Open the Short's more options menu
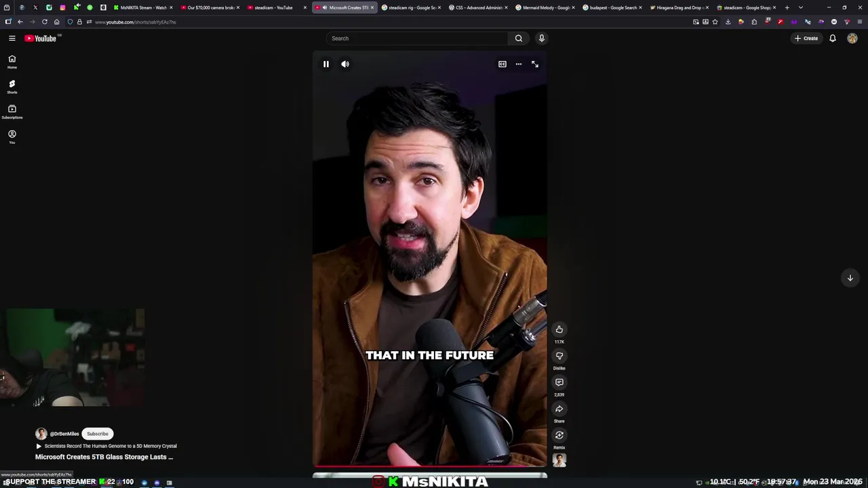This screenshot has height=488, width=868. (519, 64)
